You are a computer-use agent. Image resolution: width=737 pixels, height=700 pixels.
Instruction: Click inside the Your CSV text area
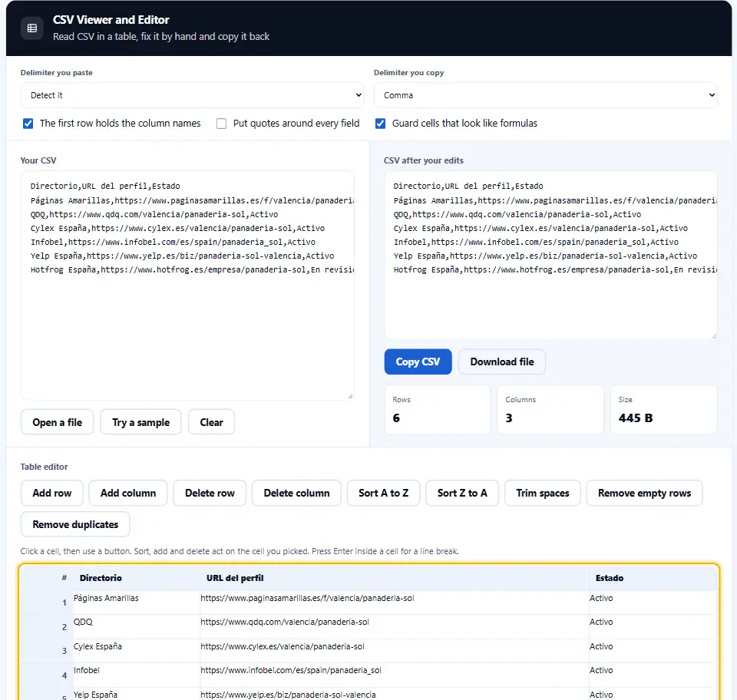(187, 286)
